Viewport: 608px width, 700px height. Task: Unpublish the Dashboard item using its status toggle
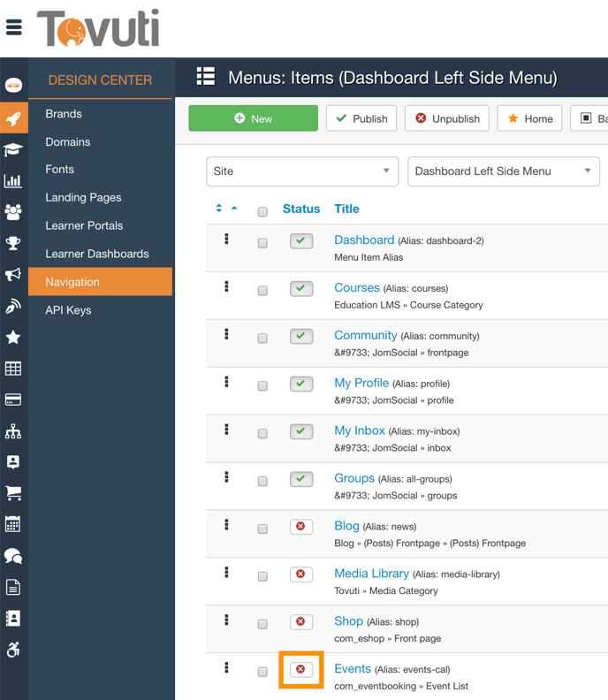point(300,240)
